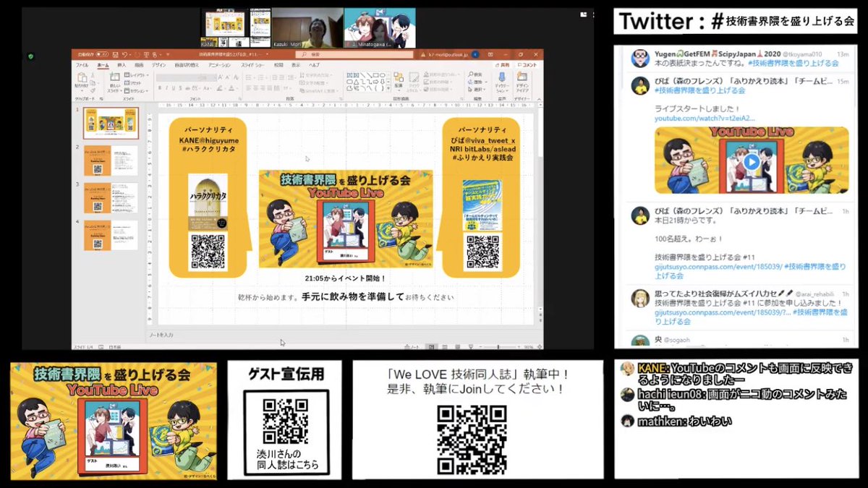Switch to Normal view icon in status bar
Viewport: 868px width, 488px height.
[x=431, y=346]
